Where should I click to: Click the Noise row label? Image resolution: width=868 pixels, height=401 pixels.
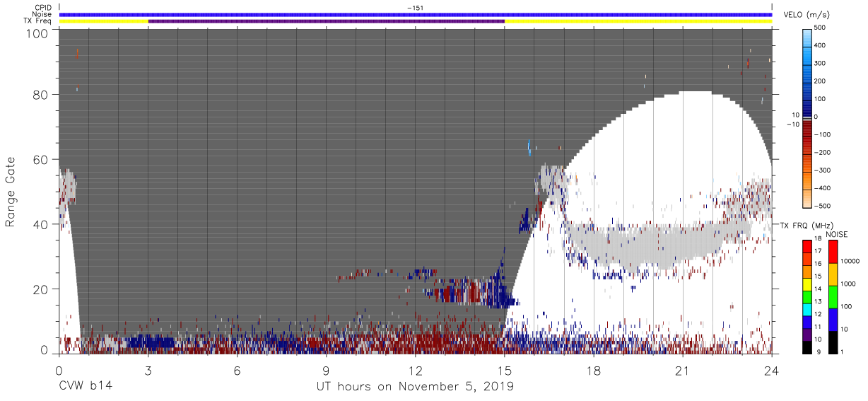[43, 14]
